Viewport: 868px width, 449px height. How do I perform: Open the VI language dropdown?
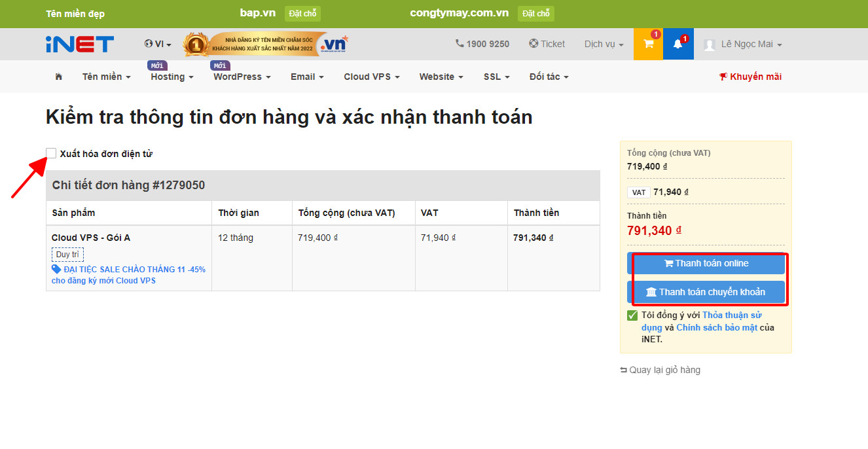click(x=158, y=44)
